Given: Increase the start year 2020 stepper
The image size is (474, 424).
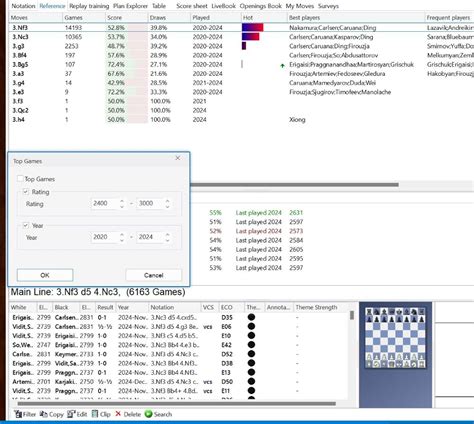Looking at the screenshot, I should point(122,235).
